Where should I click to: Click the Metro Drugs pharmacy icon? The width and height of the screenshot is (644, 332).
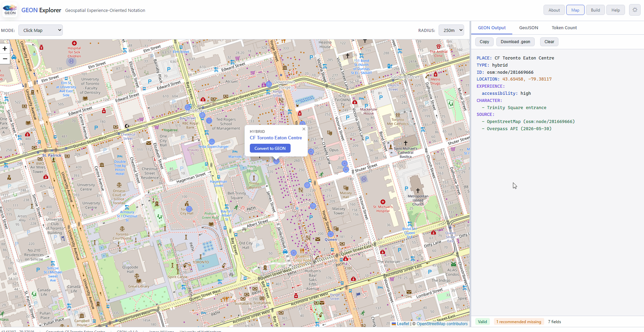click(435, 74)
